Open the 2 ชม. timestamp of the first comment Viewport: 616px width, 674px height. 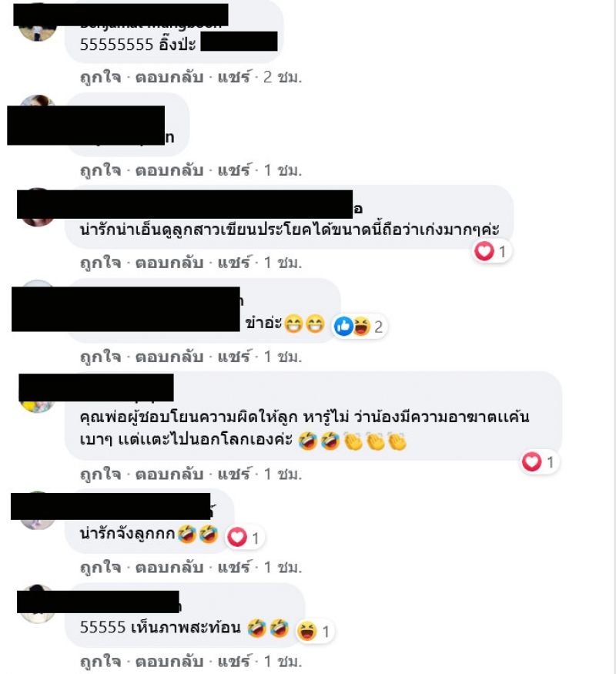tap(283, 77)
